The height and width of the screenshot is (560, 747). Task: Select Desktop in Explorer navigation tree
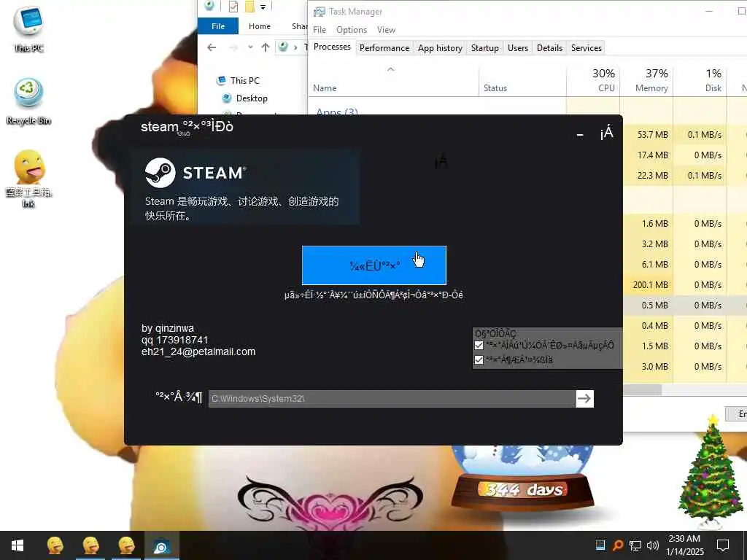point(245,98)
